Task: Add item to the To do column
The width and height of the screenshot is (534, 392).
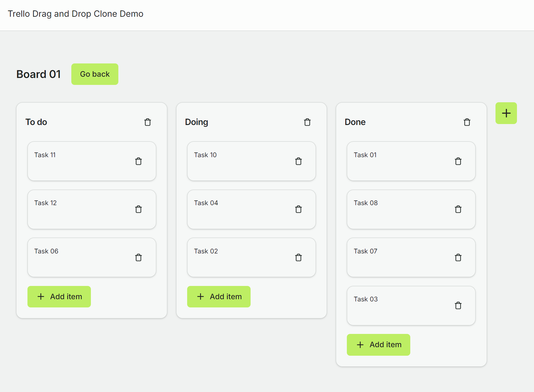Action: pyautogui.click(x=59, y=297)
